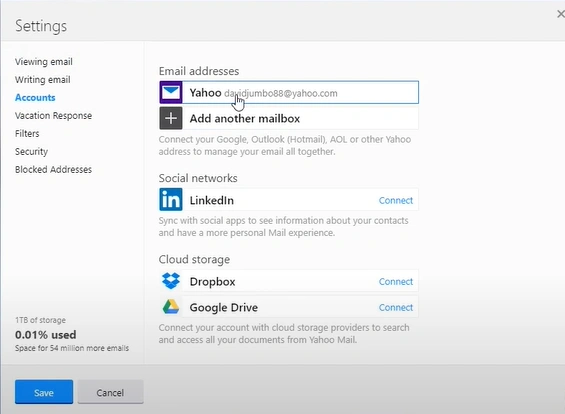Click the Dropbox logo icon

171,281
